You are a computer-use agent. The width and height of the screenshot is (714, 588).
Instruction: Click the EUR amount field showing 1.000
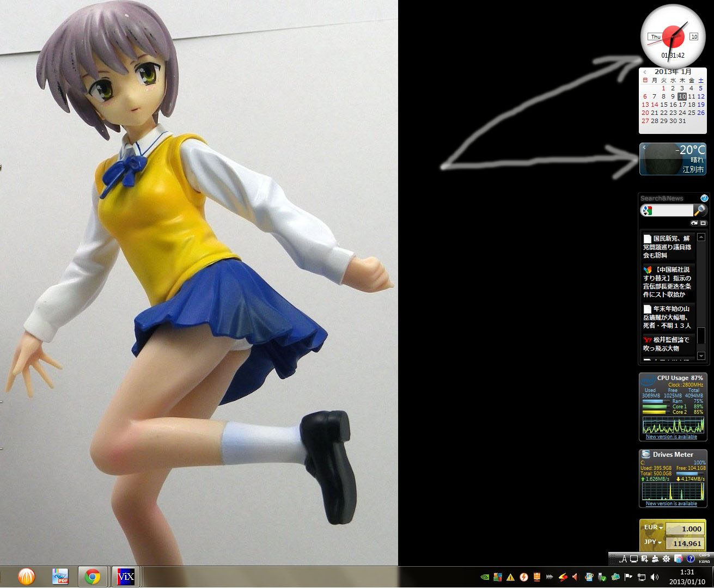click(x=685, y=529)
